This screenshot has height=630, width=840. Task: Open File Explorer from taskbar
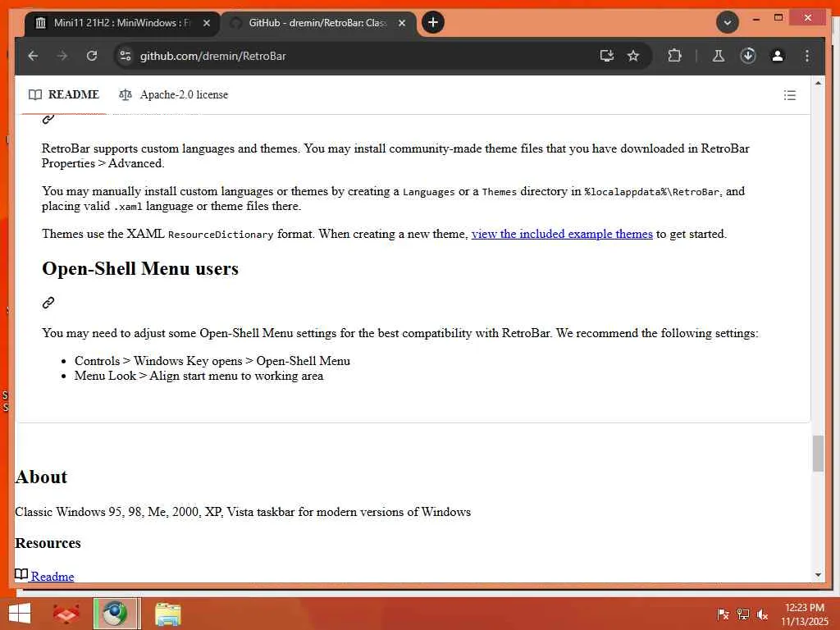click(x=167, y=614)
